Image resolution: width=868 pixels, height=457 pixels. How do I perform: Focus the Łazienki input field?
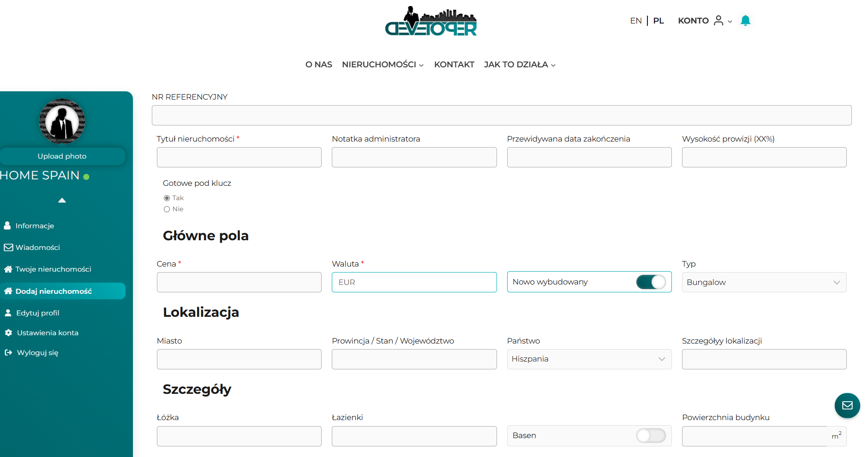click(414, 436)
